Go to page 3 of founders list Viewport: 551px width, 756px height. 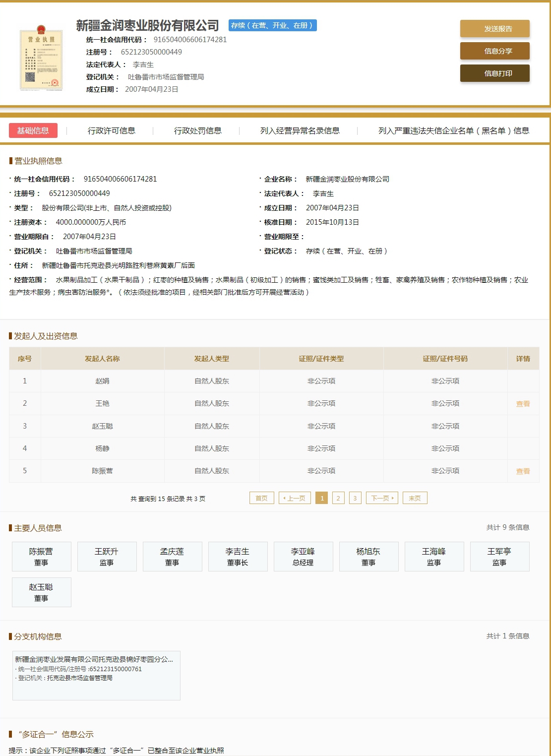355,498
